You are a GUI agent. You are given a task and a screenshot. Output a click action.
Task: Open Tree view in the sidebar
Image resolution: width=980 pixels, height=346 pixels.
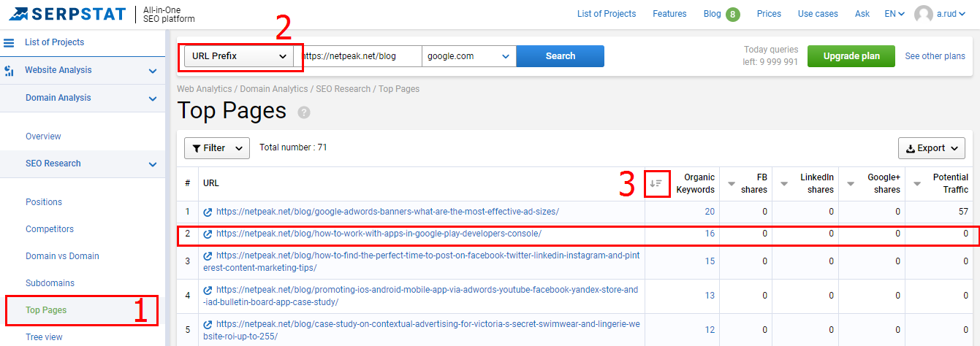(x=44, y=337)
